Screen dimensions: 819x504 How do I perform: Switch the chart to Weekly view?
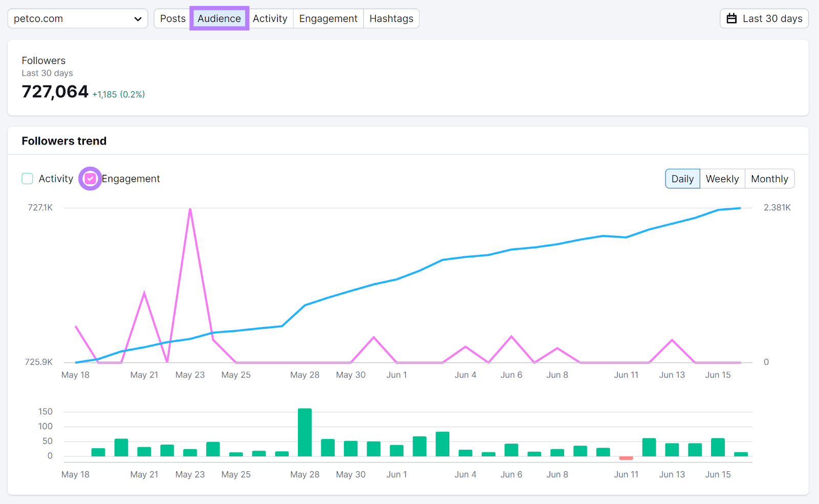pyautogui.click(x=722, y=179)
